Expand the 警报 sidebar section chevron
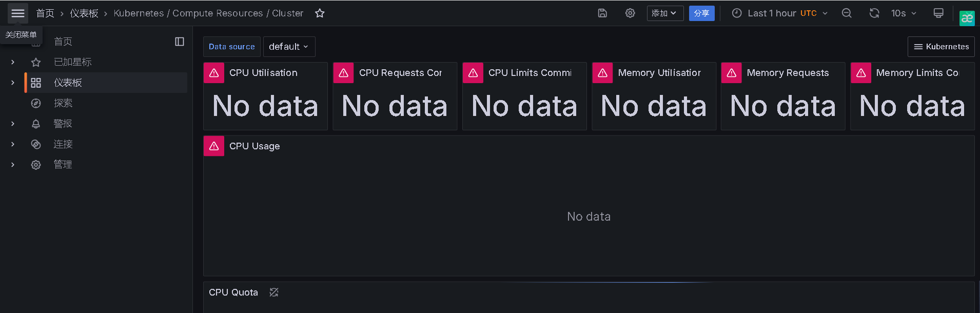 click(x=13, y=124)
